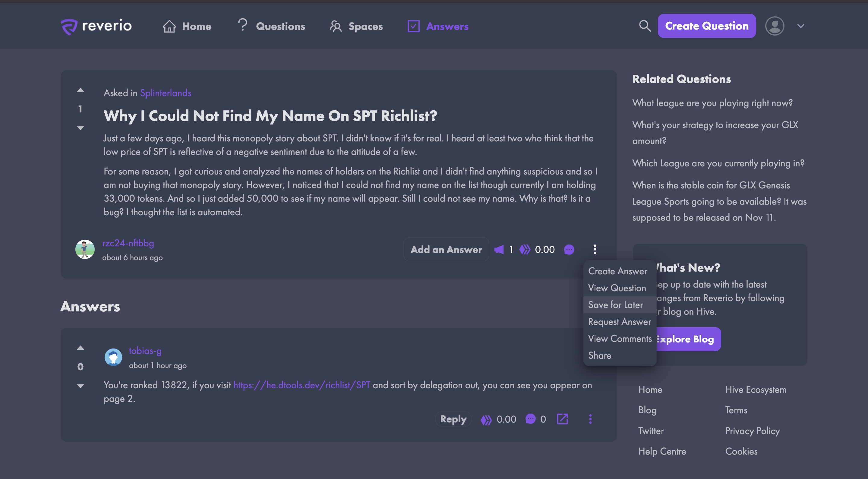Click Reply on tobias-g's answer

pos(453,419)
